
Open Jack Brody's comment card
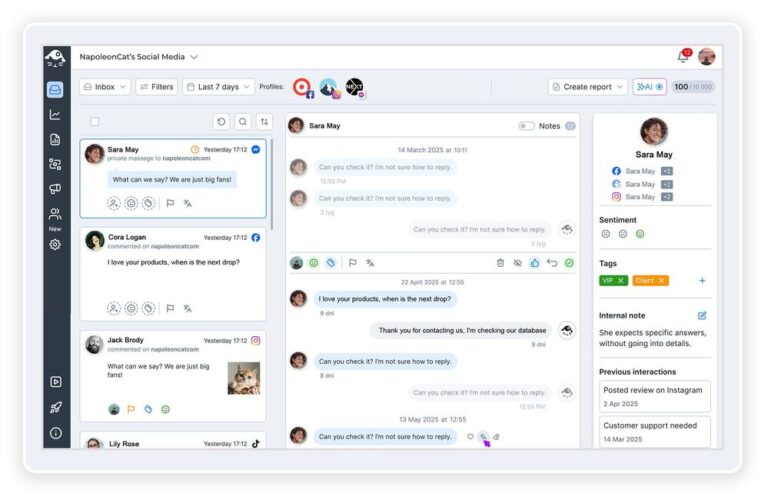coord(173,376)
